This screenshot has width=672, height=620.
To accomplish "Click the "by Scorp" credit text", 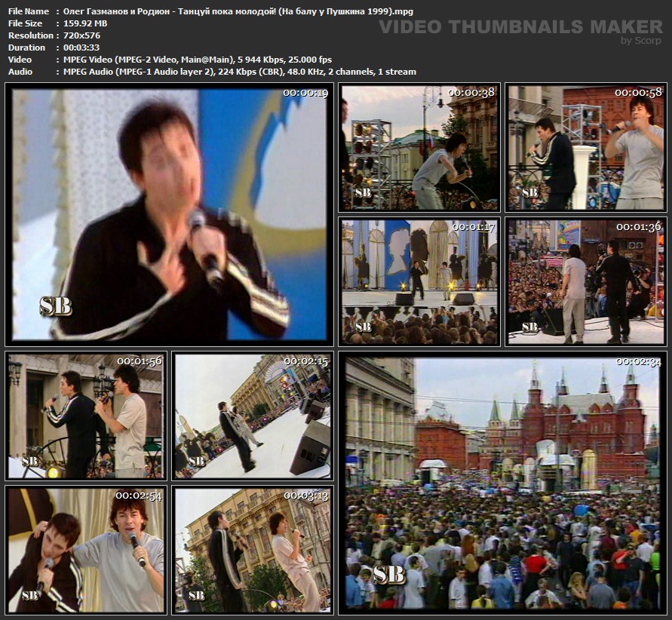I will (x=640, y=41).
